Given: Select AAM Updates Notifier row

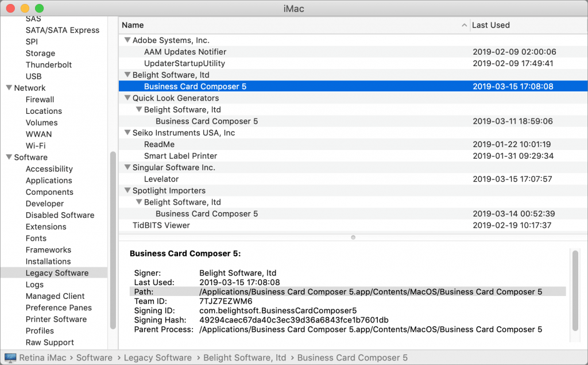Looking at the screenshot, I should pos(353,52).
